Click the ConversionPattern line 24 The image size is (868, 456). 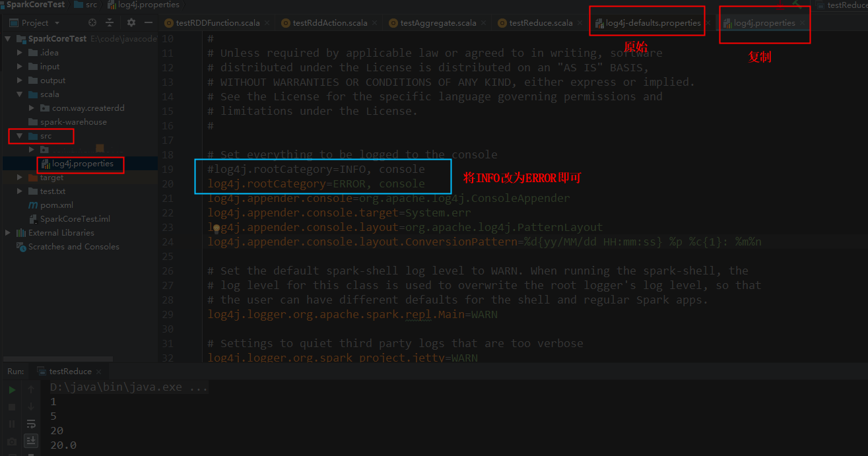tap(484, 242)
